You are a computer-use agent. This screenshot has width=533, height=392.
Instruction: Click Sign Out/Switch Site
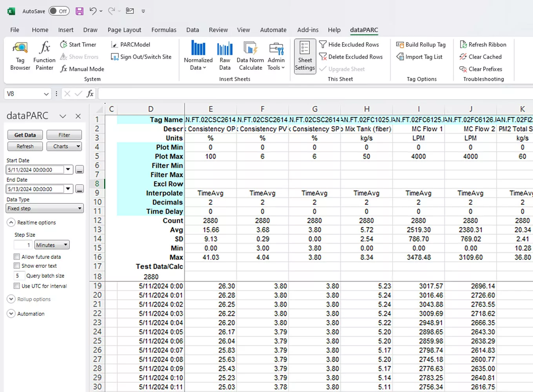coord(141,57)
